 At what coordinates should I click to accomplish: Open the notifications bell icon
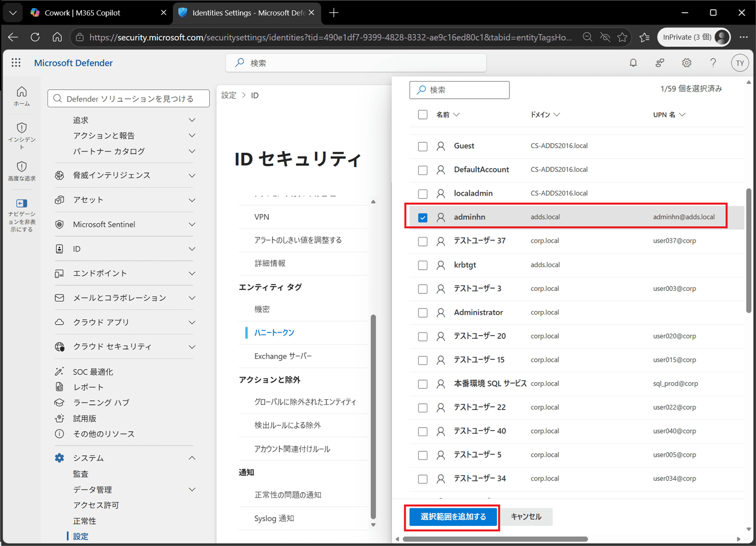tap(633, 63)
